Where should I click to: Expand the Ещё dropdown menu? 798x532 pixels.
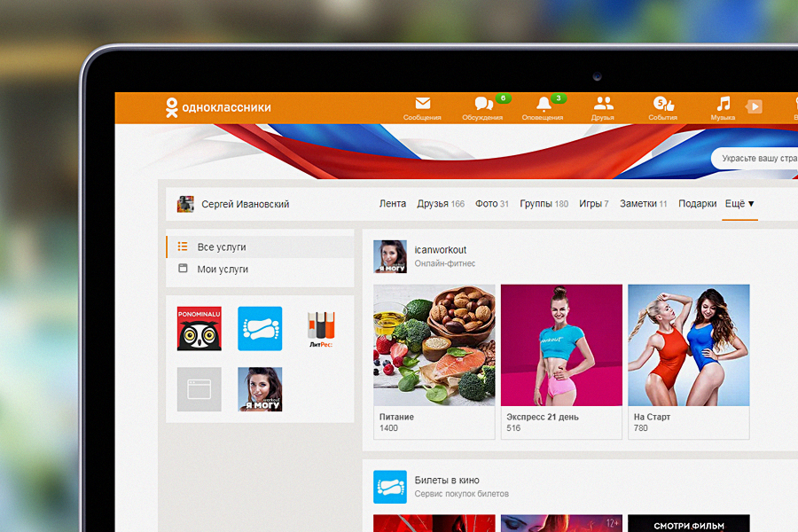739,204
